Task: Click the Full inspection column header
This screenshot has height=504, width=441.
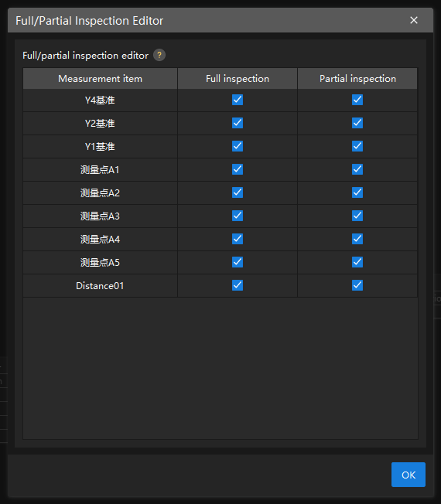Action: tap(238, 78)
